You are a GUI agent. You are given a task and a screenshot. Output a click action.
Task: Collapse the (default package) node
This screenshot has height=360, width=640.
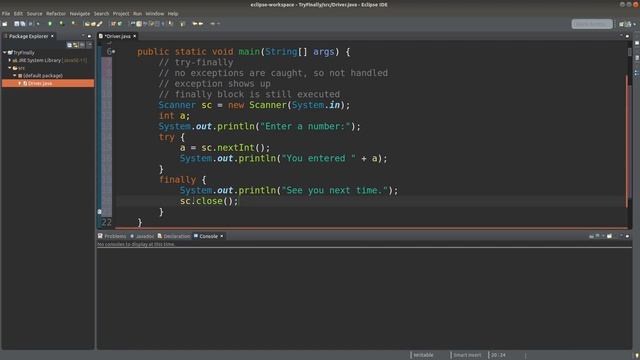coord(15,76)
